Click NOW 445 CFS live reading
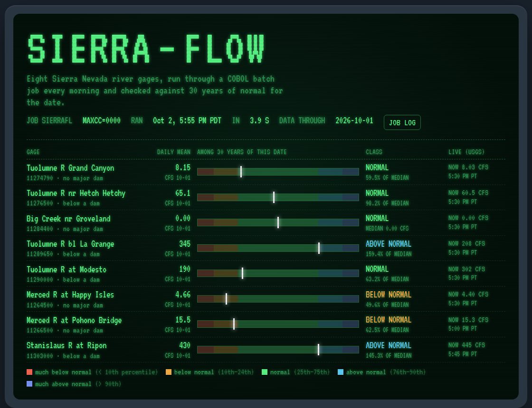 tap(466, 345)
